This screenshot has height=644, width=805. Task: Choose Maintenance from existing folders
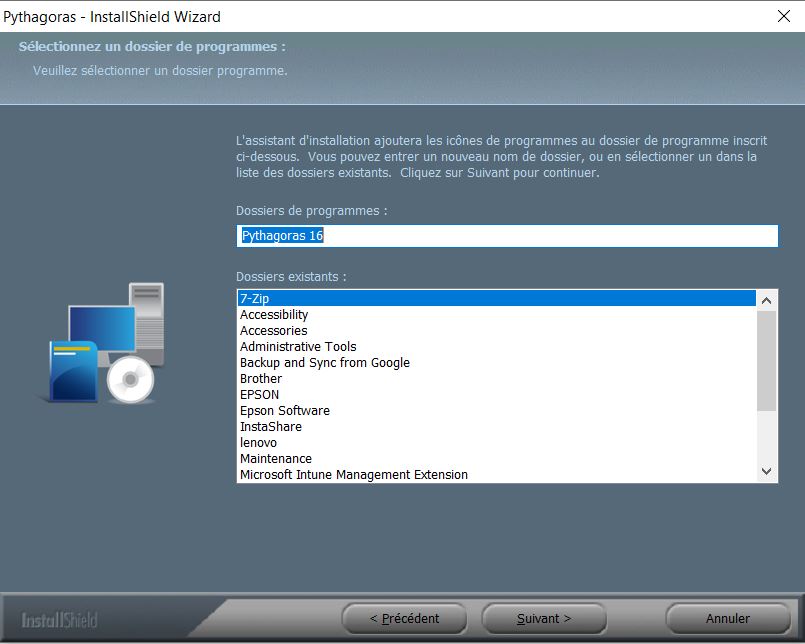pyautogui.click(x=496, y=458)
